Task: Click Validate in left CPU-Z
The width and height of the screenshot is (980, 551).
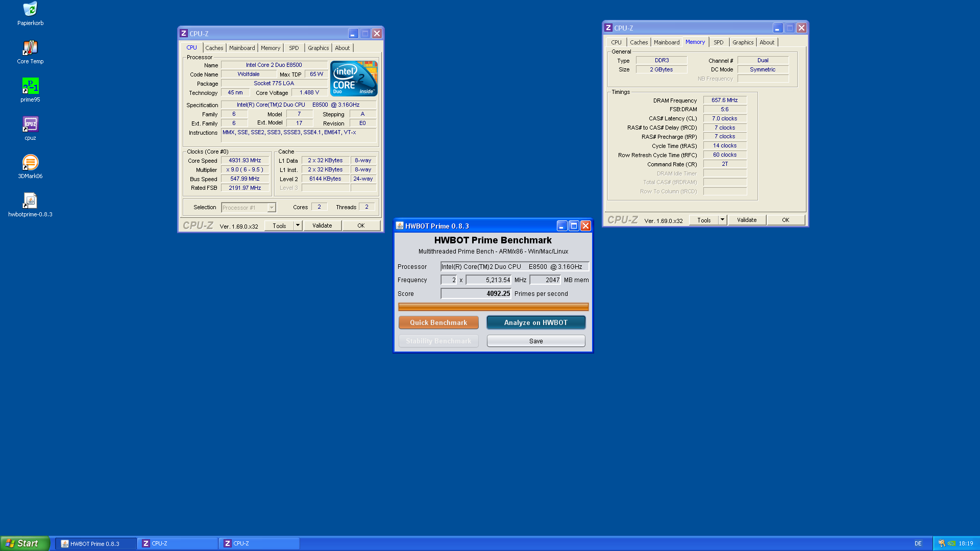Action: tap(322, 226)
